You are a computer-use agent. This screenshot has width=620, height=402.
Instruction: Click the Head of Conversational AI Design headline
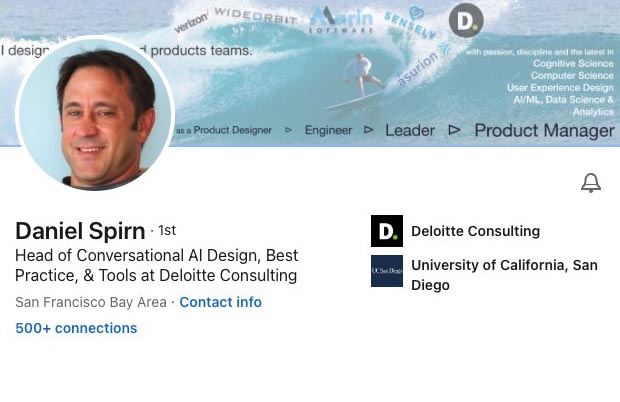point(156,265)
